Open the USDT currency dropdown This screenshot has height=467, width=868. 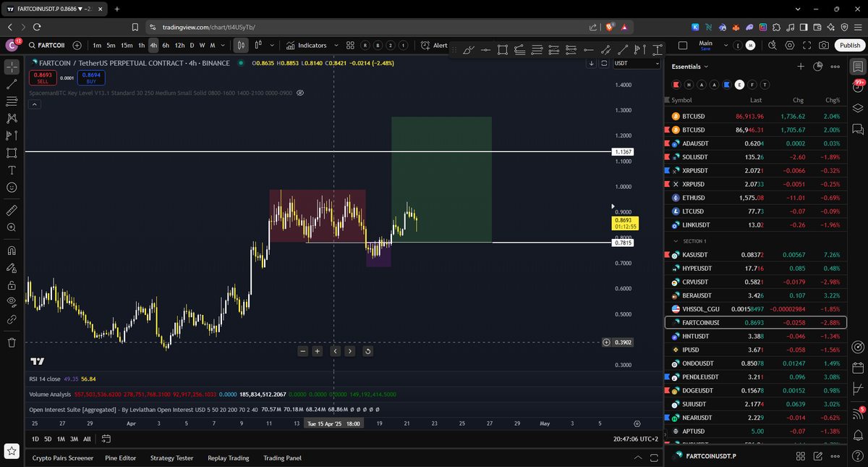point(637,63)
